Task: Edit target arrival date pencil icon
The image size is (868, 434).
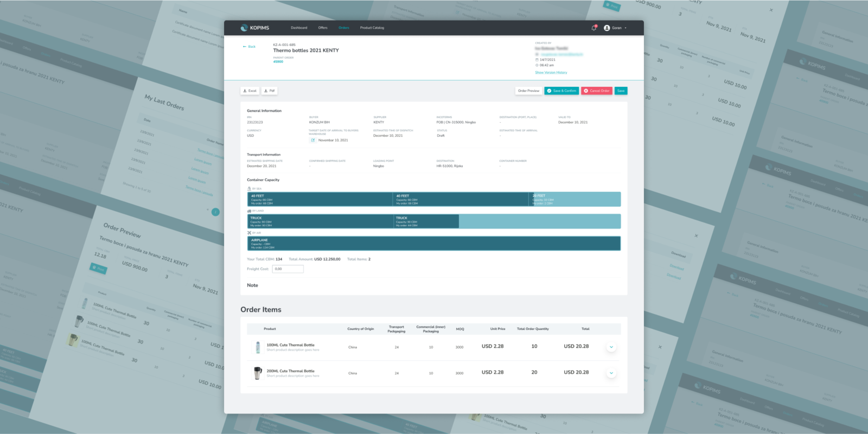Action: [x=313, y=140]
